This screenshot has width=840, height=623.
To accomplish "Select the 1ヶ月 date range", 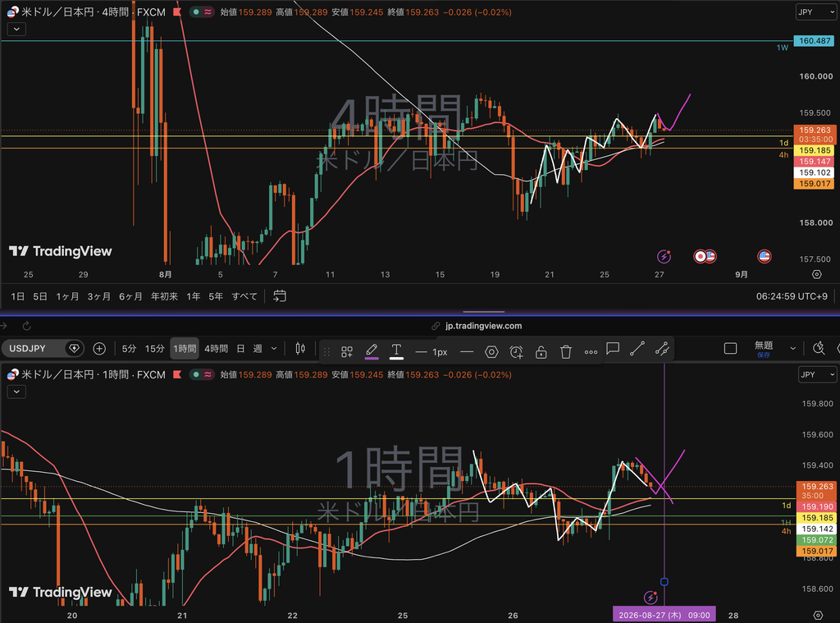I will (67, 296).
